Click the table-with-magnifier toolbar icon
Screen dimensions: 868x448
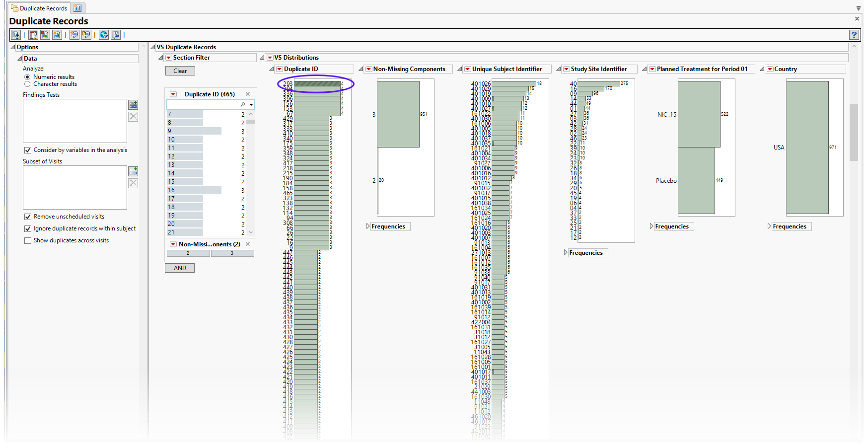(33, 35)
